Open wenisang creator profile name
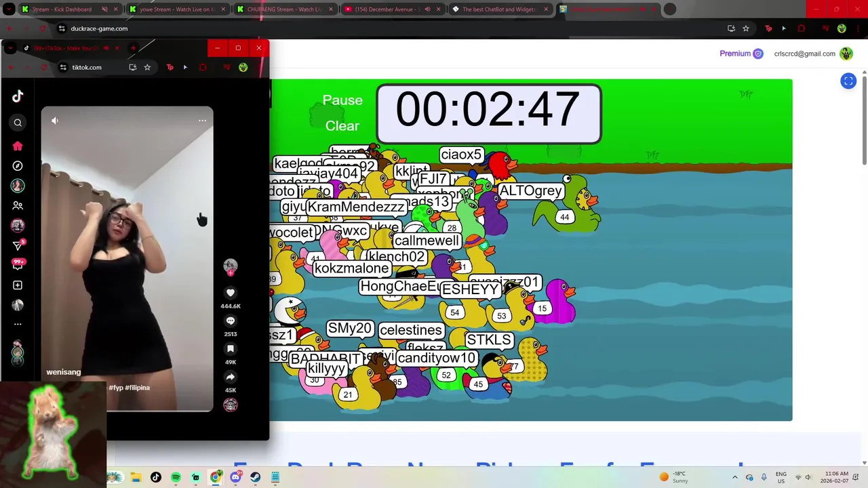Image resolution: width=868 pixels, height=488 pixels. [64, 372]
